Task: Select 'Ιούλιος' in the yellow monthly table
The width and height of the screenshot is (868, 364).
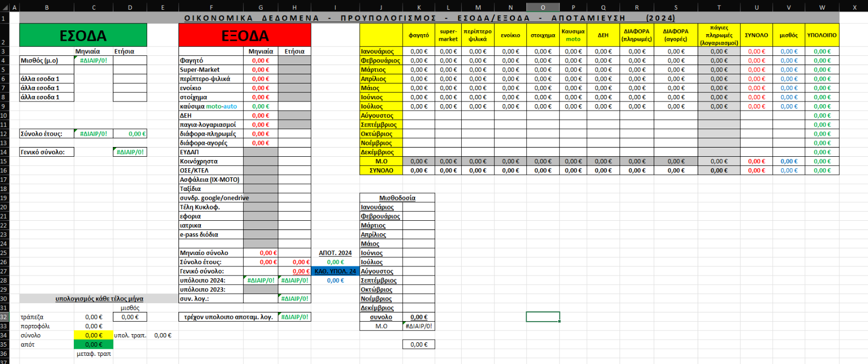Action: [x=381, y=106]
